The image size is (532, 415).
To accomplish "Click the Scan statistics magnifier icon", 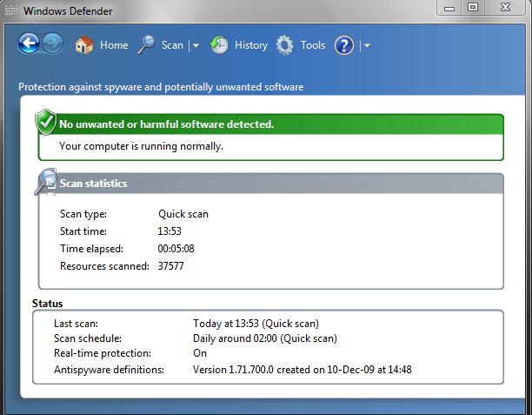I will [x=46, y=182].
